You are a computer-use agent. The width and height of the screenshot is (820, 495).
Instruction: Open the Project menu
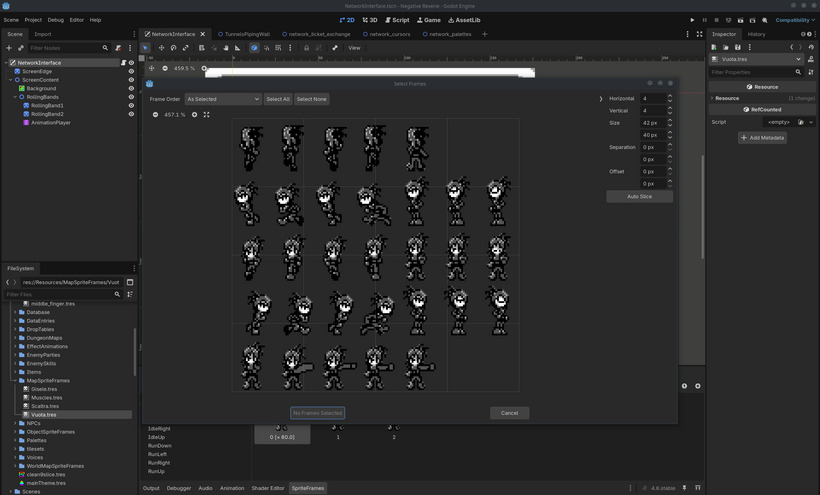(33, 20)
